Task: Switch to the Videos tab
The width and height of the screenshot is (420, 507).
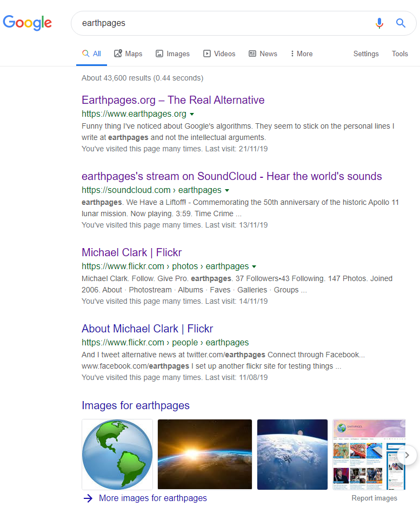Action: tap(219, 54)
